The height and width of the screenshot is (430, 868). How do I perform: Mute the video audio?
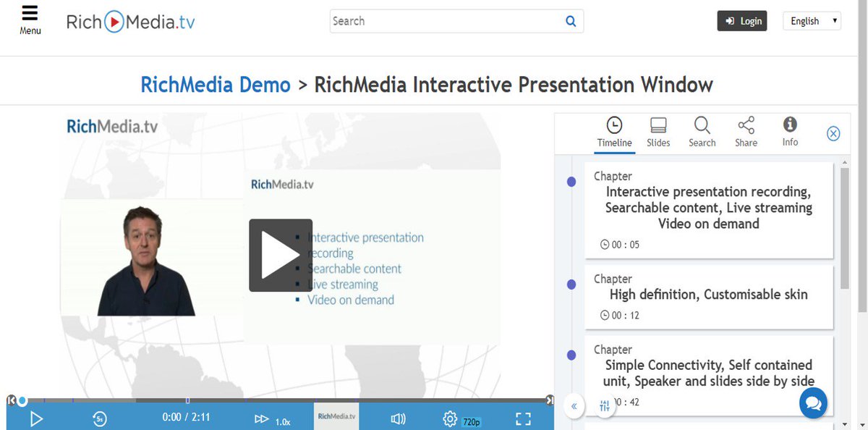398,418
